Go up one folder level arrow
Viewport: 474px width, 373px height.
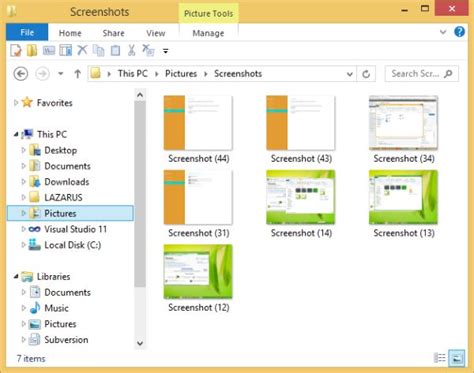tap(77, 74)
